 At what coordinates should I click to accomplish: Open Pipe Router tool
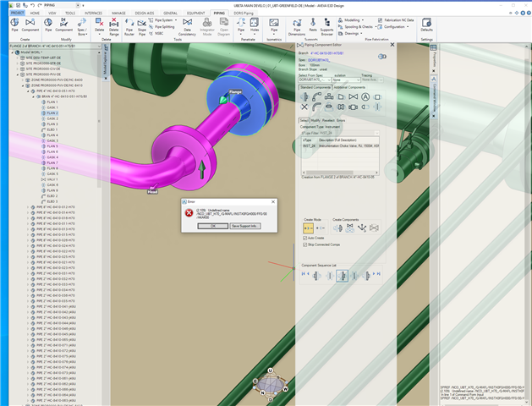coord(129,27)
